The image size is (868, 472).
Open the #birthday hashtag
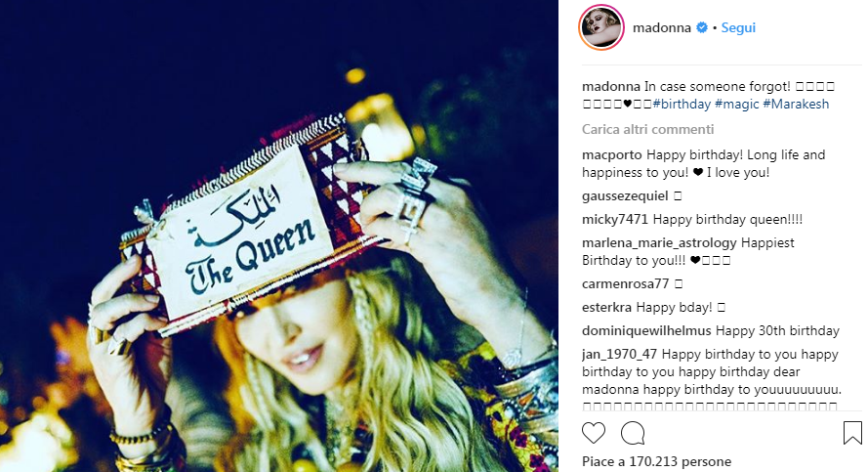pyautogui.click(x=682, y=104)
